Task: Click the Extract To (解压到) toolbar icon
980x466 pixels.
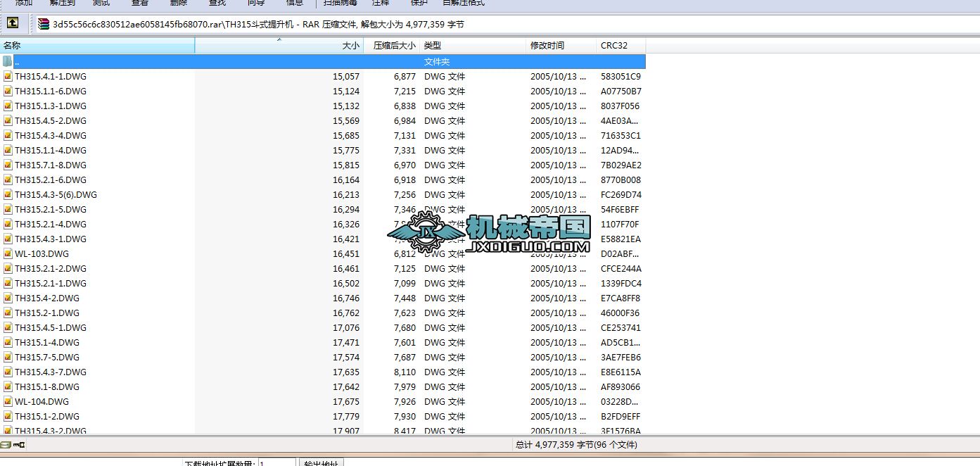Action: point(63,3)
